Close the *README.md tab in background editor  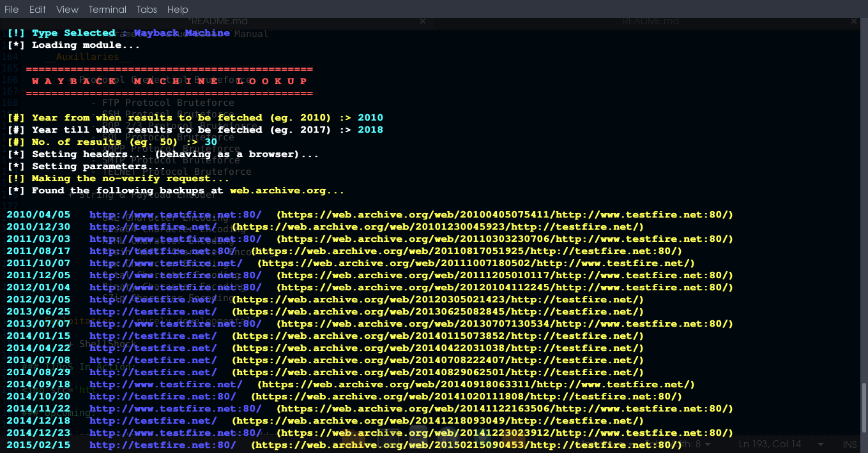[422, 21]
